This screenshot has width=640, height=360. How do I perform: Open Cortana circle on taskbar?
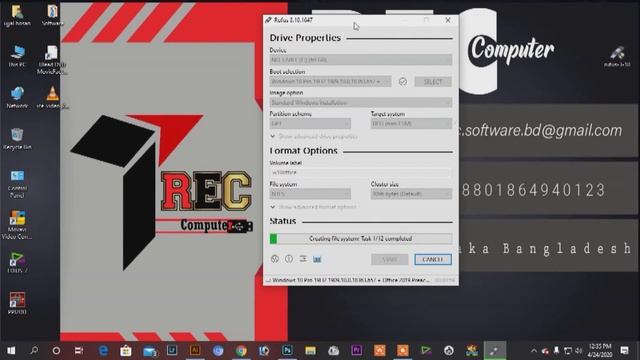(x=56, y=350)
